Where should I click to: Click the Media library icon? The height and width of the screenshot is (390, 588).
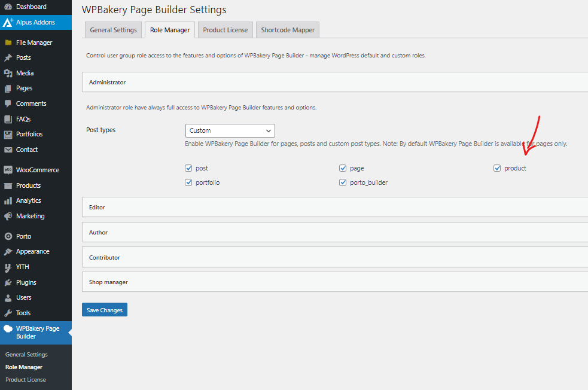pos(8,73)
